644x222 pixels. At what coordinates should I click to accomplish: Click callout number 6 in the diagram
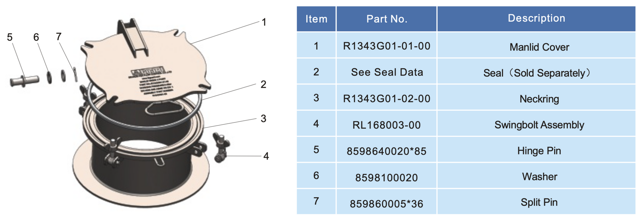pyautogui.click(x=36, y=37)
